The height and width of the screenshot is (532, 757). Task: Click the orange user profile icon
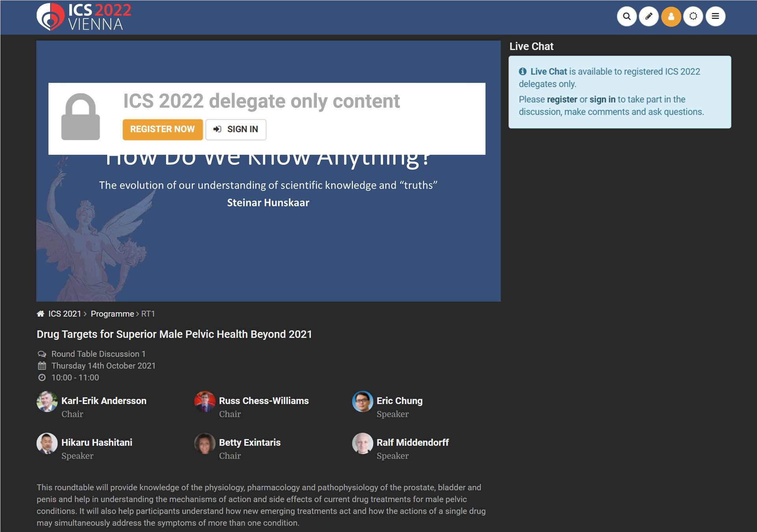tap(671, 17)
